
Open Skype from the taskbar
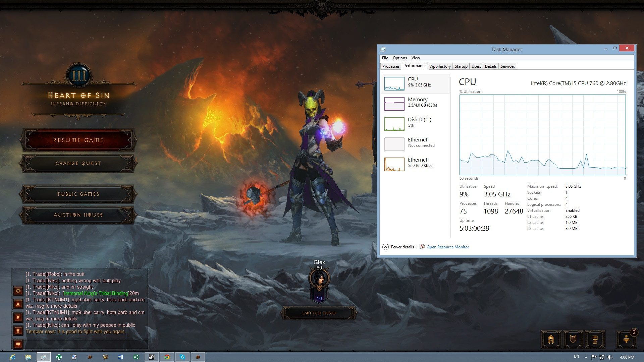[182, 357]
